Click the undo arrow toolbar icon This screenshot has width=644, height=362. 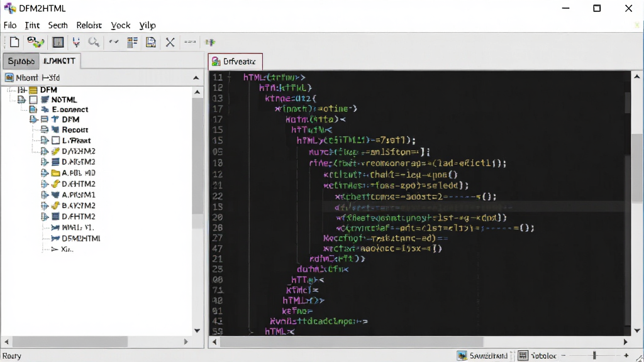click(114, 42)
